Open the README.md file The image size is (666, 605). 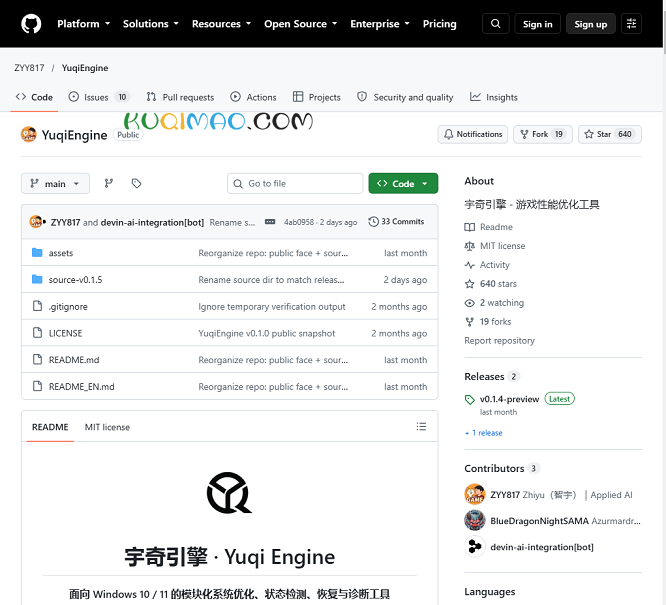[x=74, y=360]
